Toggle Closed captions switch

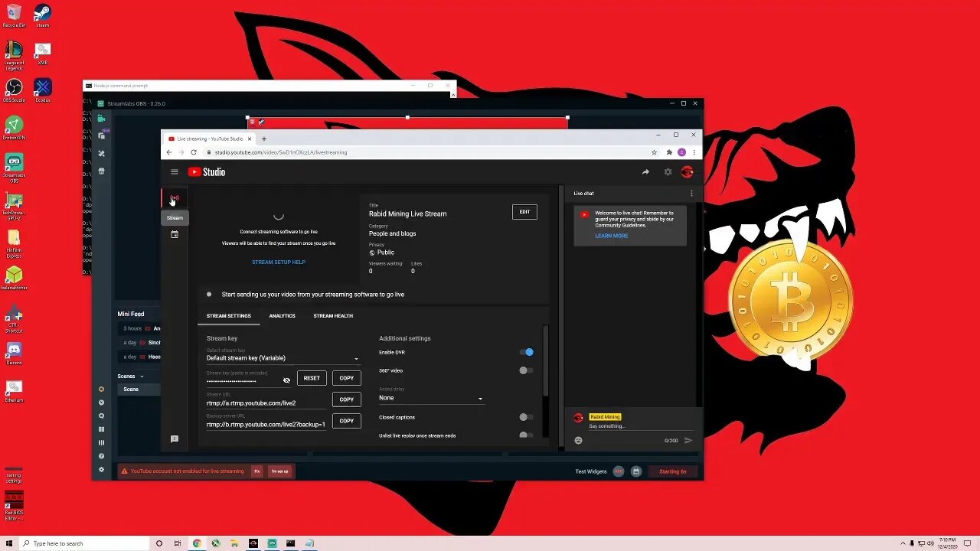pos(526,417)
